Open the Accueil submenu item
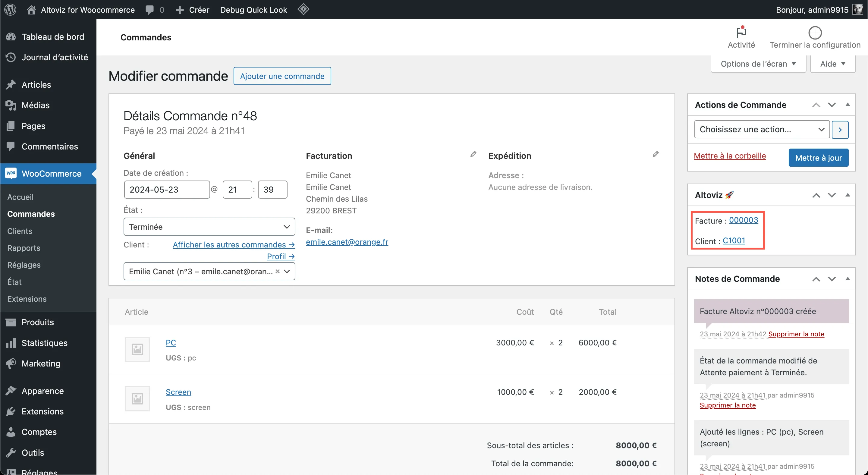Viewport: 868px width, 475px height. (x=20, y=197)
